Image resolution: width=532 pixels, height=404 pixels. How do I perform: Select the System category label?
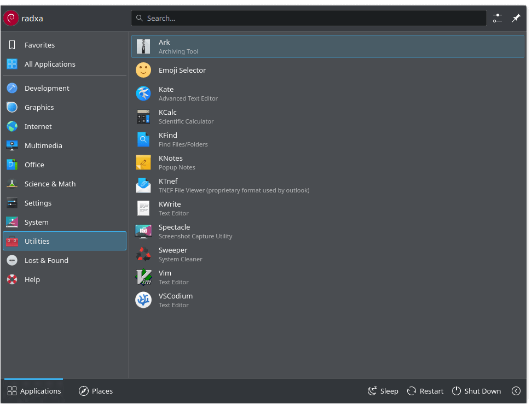coord(36,223)
